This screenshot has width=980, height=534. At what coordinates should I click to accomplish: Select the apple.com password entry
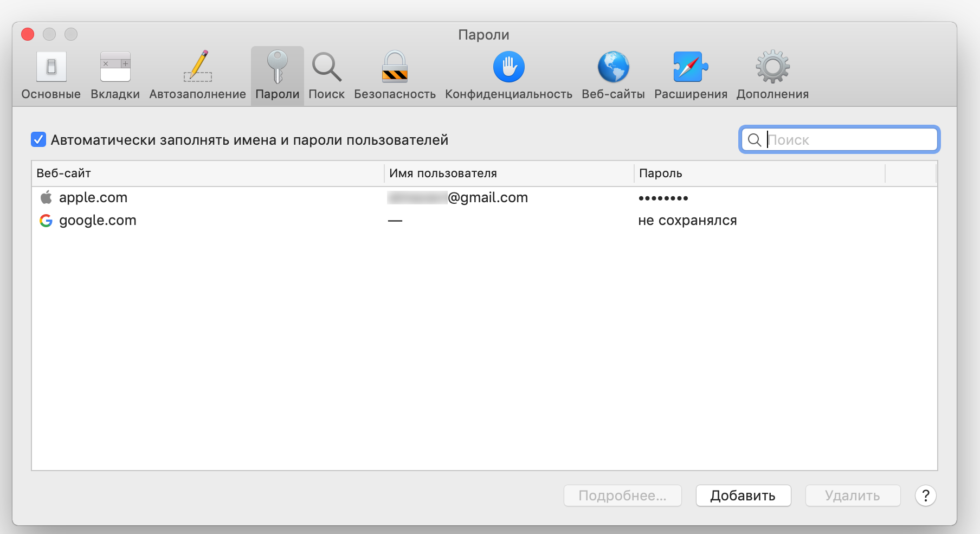pos(93,198)
